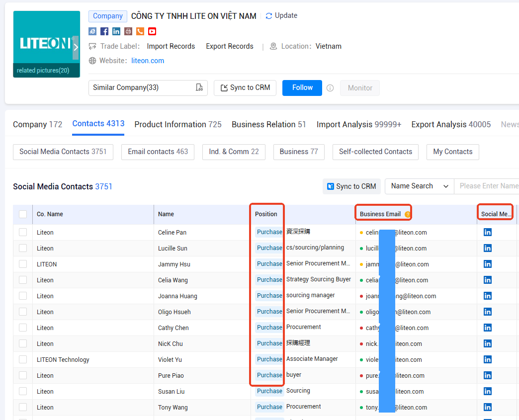The height and width of the screenshot is (420, 519).
Task: Expand the Similar Company(33) selector
Action: (148, 87)
